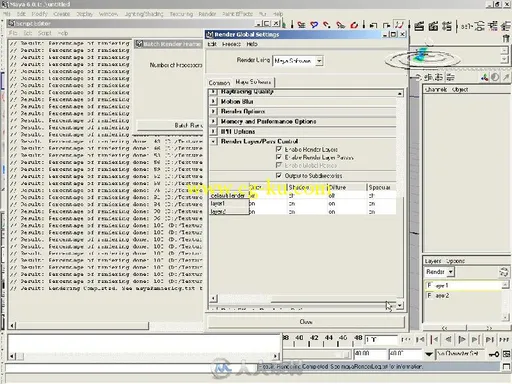Click the Render Current Frame clapperboard icon
This screenshot has width=512, height=384.
point(419,26)
